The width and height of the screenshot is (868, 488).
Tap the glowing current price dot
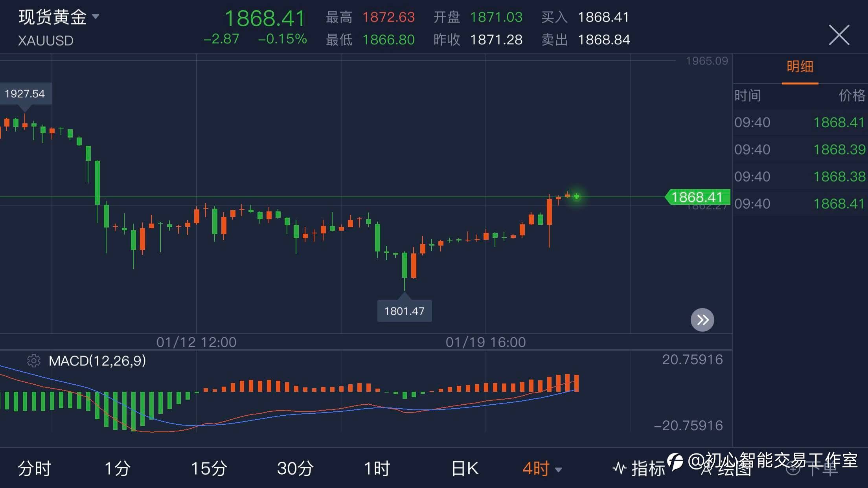576,196
